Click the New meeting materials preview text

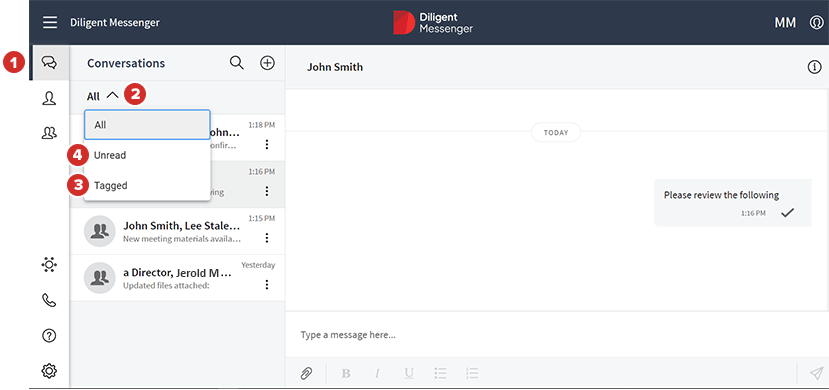point(182,239)
